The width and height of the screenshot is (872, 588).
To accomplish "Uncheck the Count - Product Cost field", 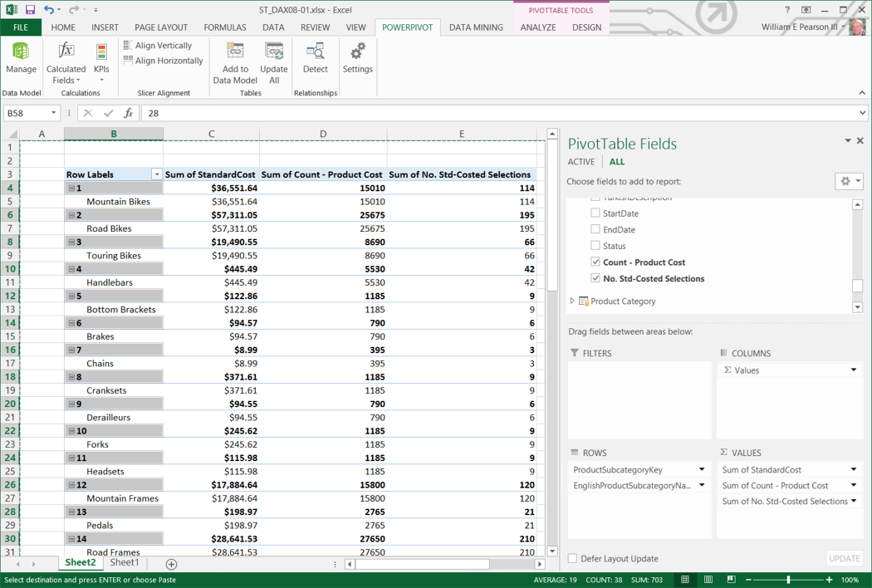I will pos(595,262).
